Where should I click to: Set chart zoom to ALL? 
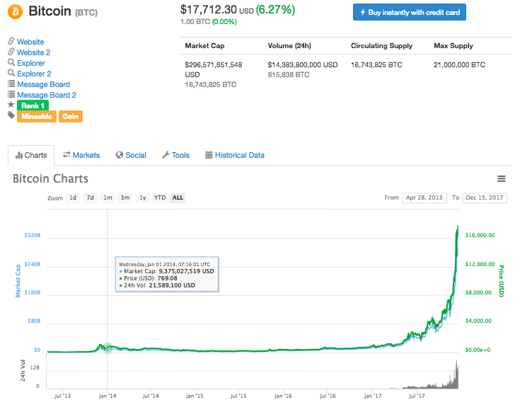[178, 197]
